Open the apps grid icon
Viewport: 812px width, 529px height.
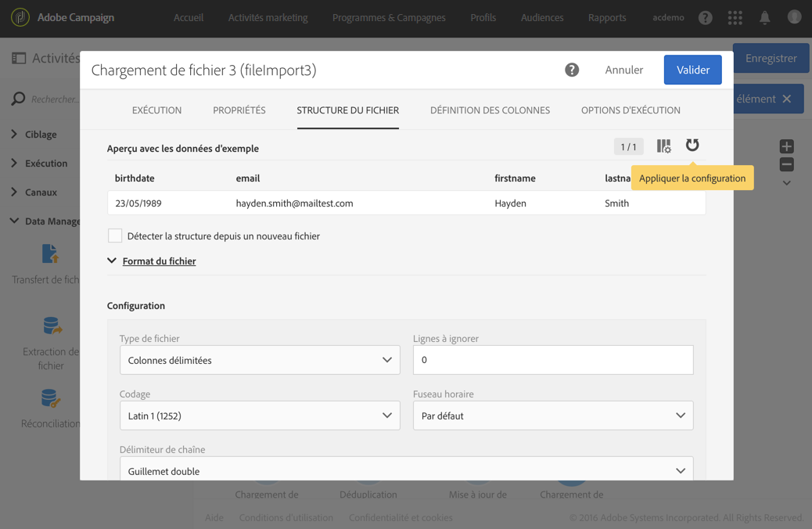(735, 17)
